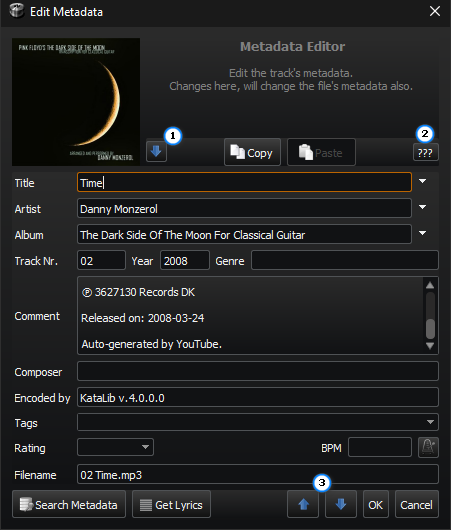Click the ??? help button

[425, 152]
